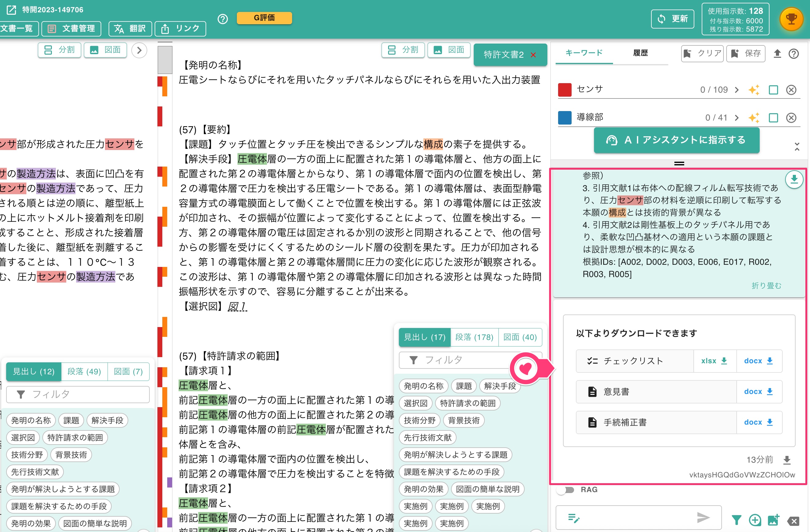The image size is (810, 532).
Task: Jump to 発明の効果 chip in center pane
Action: click(423, 489)
